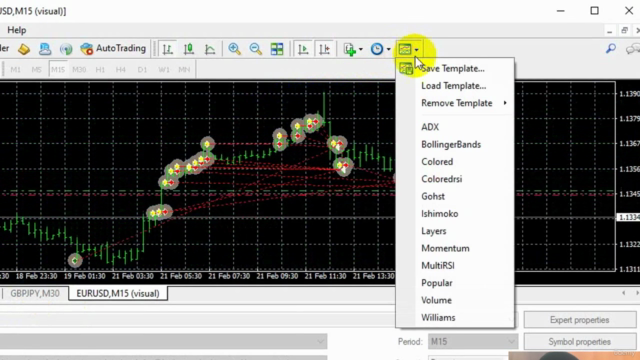Select the D1 timeframe button
The image size is (640, 360).
point(142,69)
